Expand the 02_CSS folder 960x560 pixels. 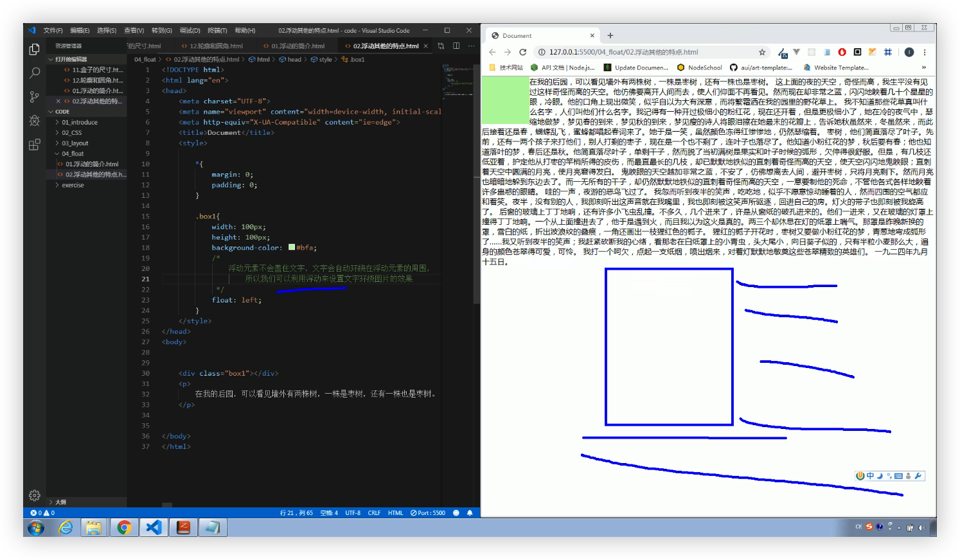pos(71,133)
